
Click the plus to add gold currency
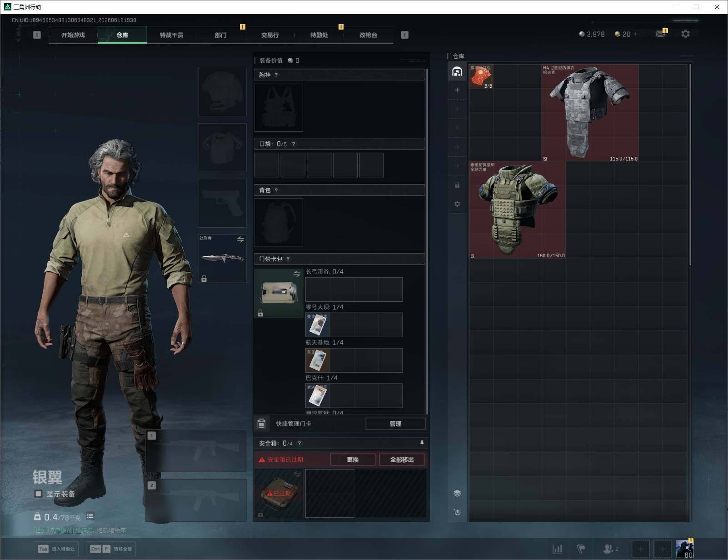[x=635, y=34]
